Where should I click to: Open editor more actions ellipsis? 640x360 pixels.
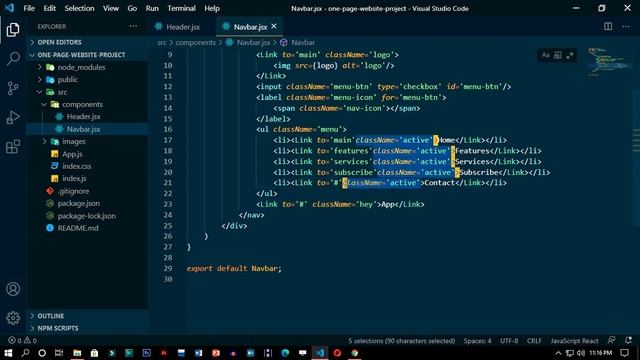(626, 27)
